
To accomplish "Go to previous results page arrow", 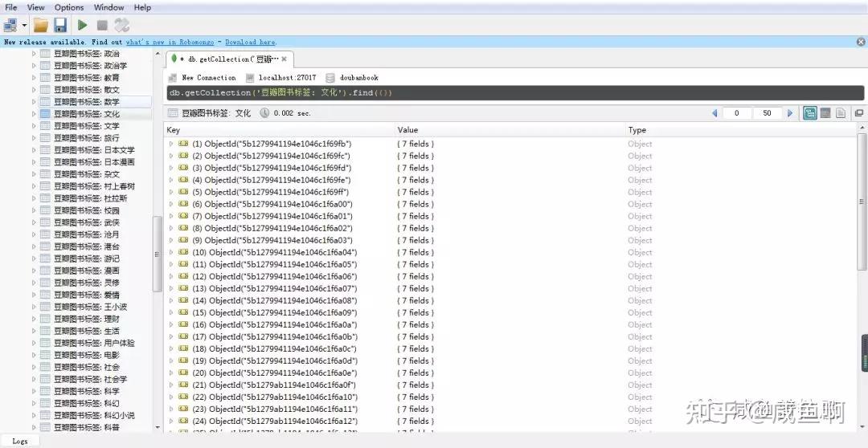I will (x=714, y=113).
